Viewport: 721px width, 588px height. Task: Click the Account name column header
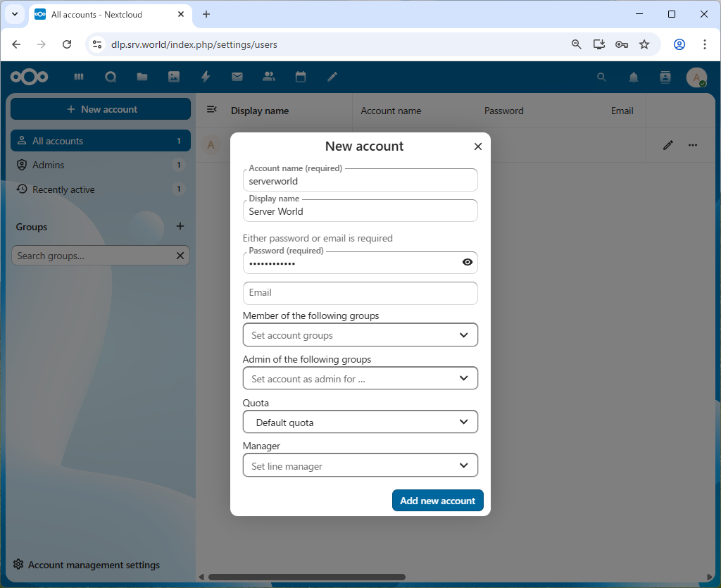click(x=391, y=111)
